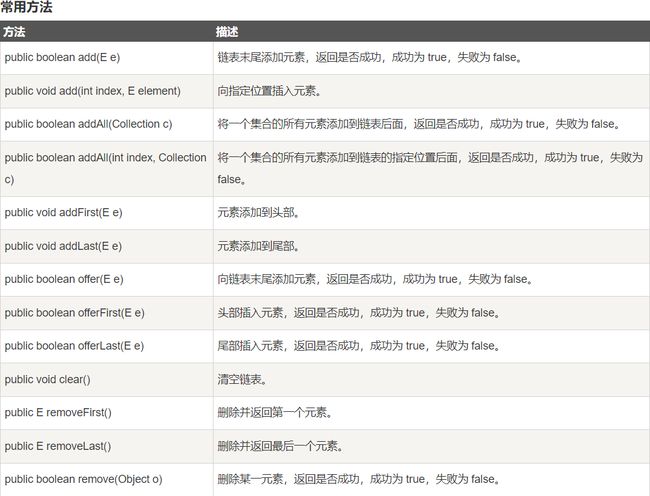
Task: Click the 头部插入元素 description
Action: tap(359, 313)
